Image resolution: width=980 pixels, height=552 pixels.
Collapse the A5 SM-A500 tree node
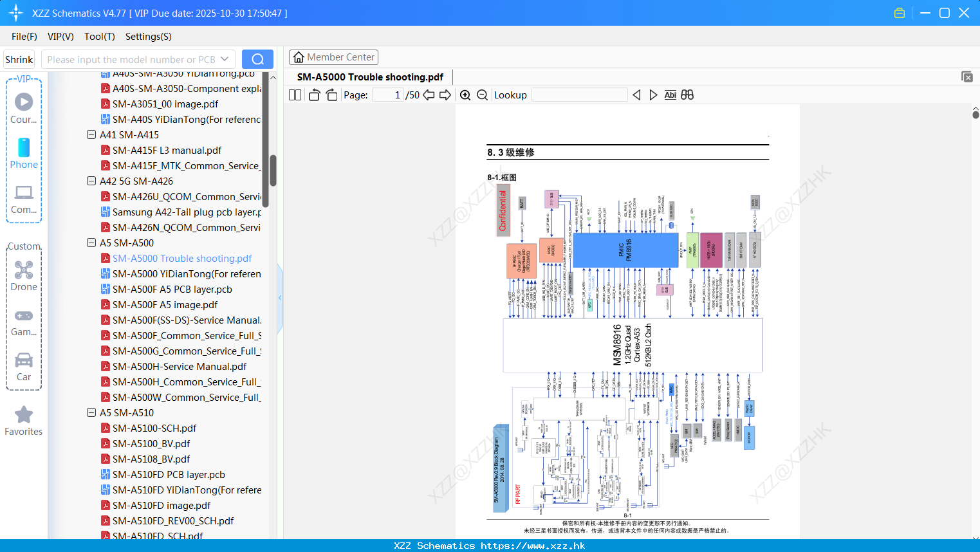pyautogui.click(x=91, y=243)
